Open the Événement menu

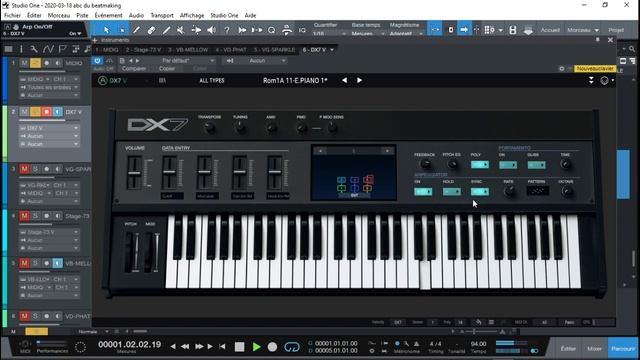(108, 15)
